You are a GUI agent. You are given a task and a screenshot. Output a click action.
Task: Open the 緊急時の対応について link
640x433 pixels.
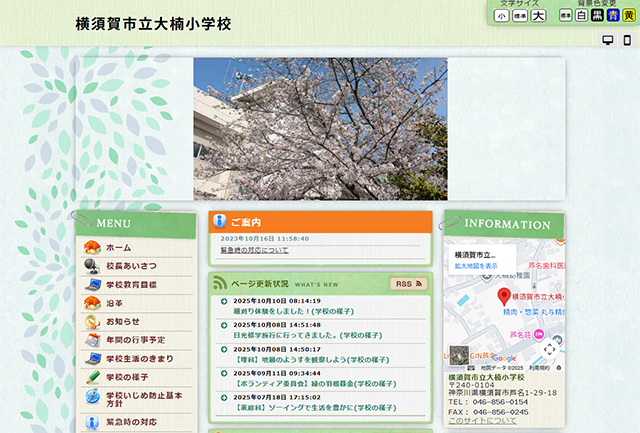pyautogui.click(x=254, y=250)
